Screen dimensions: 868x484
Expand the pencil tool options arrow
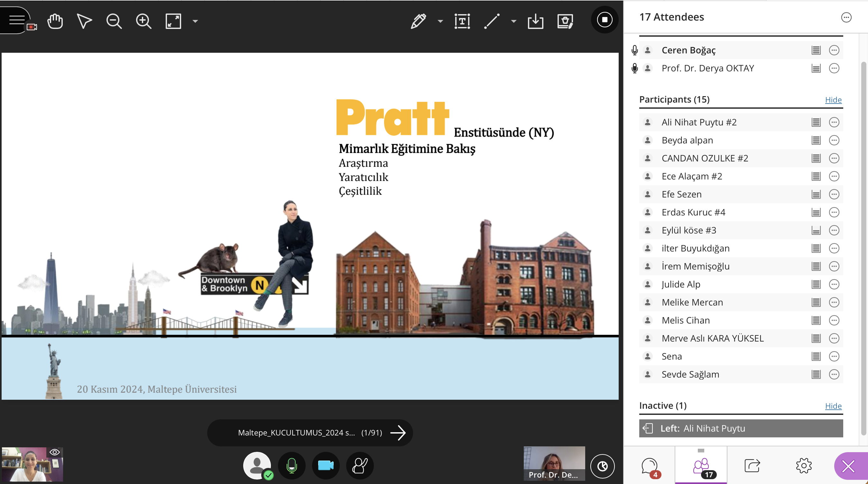pos(440,21)
